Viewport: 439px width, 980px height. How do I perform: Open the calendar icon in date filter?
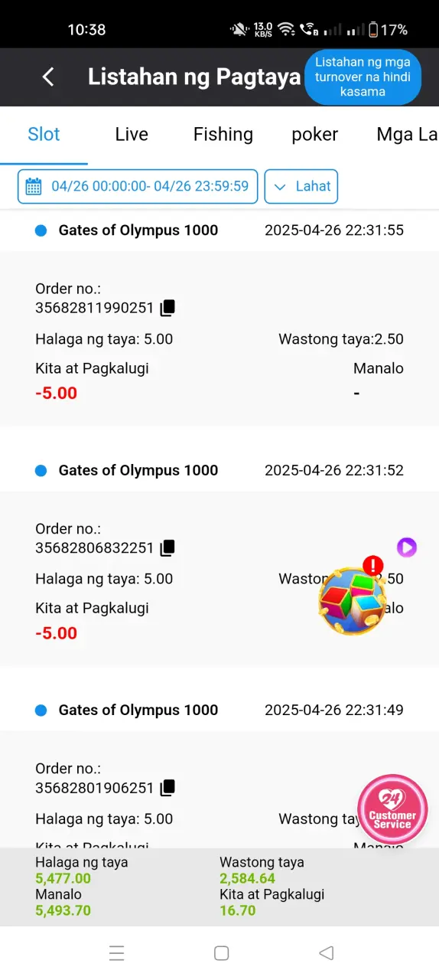(x=34, y=186)
